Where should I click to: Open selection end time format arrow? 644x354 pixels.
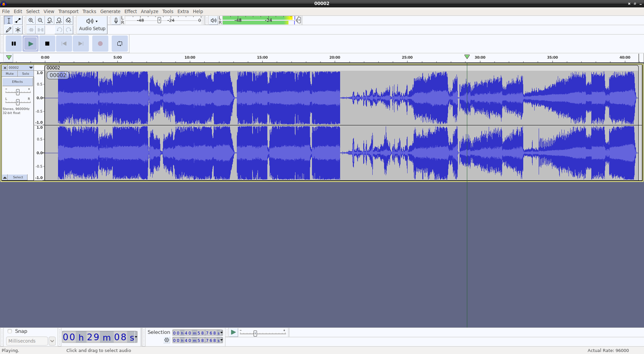coord(221,340)
